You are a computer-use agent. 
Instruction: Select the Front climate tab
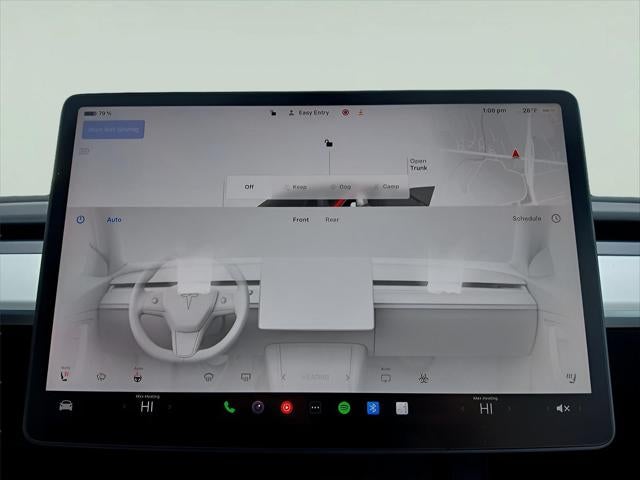click(x=300, y=219)
